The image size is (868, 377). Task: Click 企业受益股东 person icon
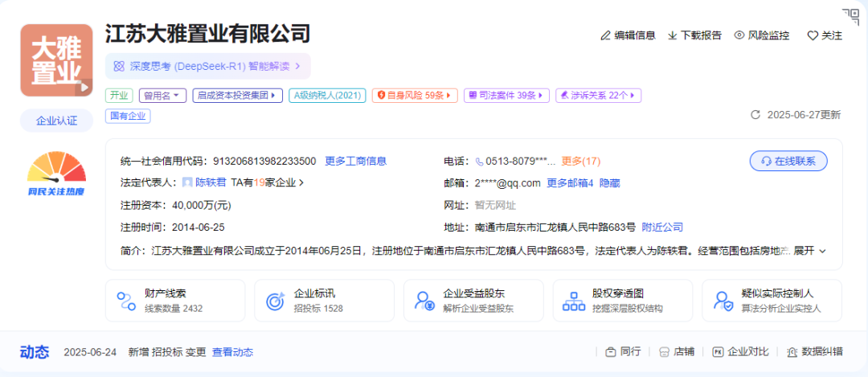(x=424, y=301)
